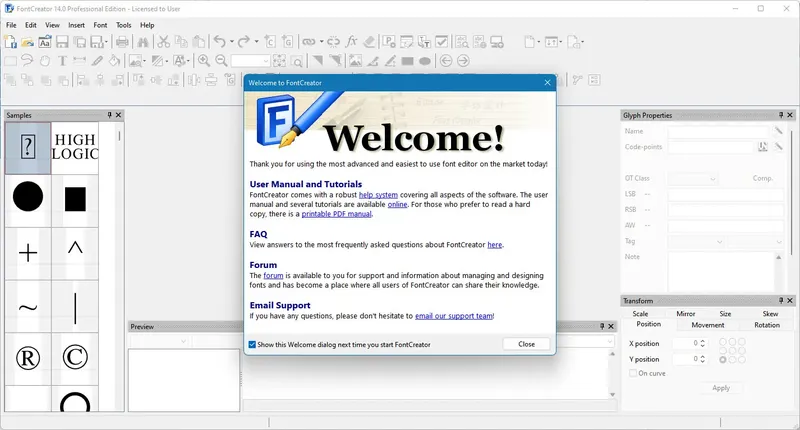
Task: Click the X position spinner field
Action: coord(689,344)
